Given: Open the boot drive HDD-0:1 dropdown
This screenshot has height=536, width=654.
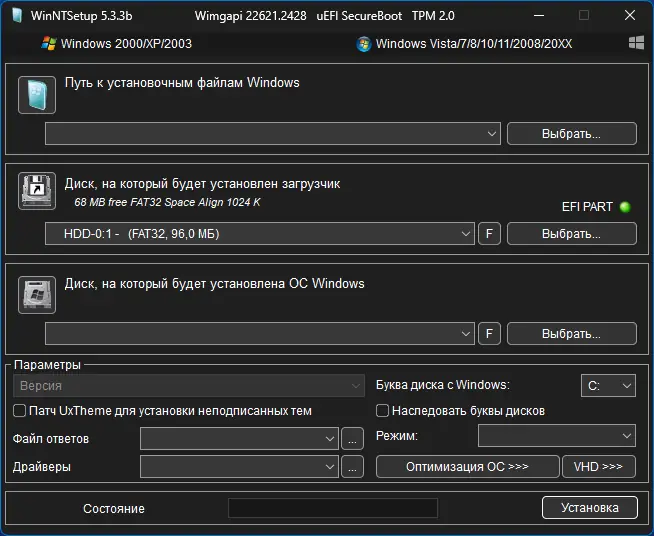Looking at the screenshot, I should click(x=259, y=234).
